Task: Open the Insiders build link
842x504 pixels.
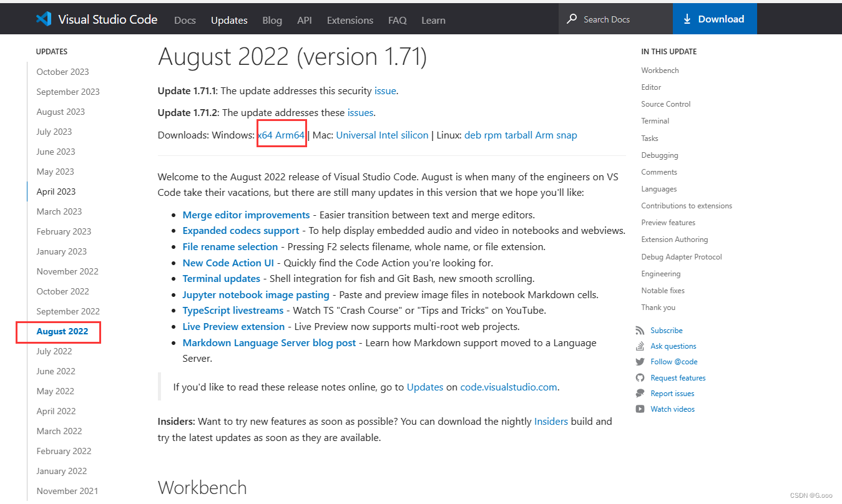Action: point(551,422)
